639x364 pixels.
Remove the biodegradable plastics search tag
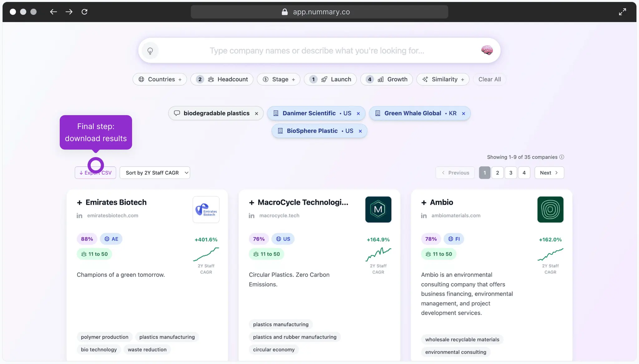pos(256,113)
